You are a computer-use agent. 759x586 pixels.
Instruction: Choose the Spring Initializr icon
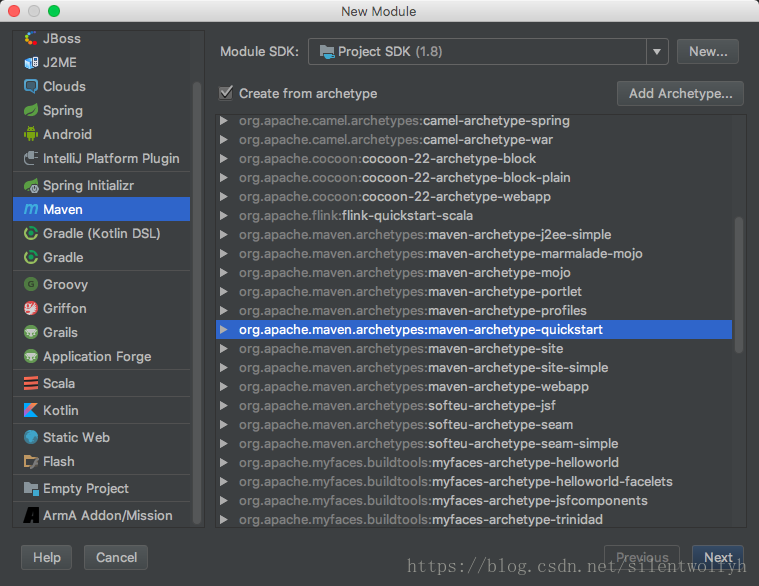pyautogui.click(x=31, y=185)
